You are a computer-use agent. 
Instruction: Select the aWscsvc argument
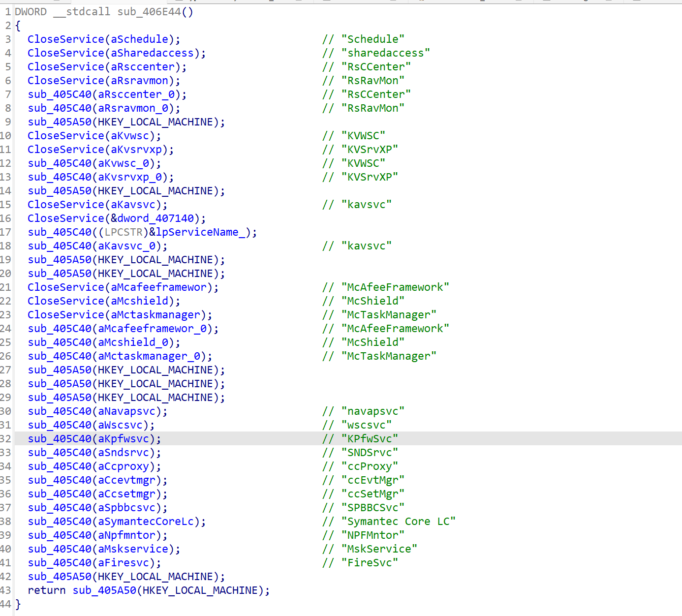pyautogui.click(x=121, y=425)
